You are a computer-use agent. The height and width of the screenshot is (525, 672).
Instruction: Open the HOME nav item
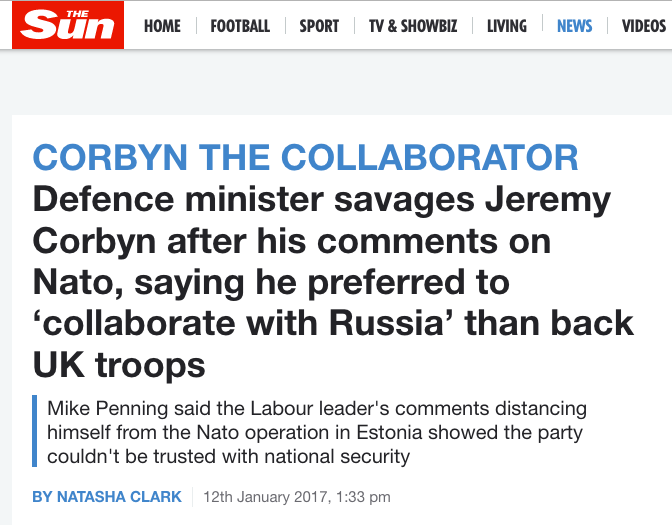coord(162,26)
